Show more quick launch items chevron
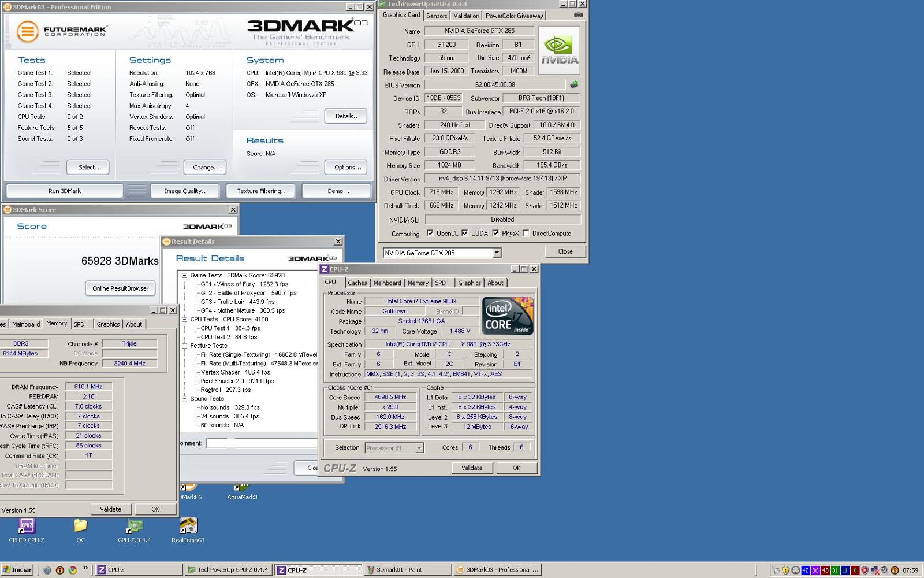This screenshot has height=578, width=924. [x=85, y=568]
